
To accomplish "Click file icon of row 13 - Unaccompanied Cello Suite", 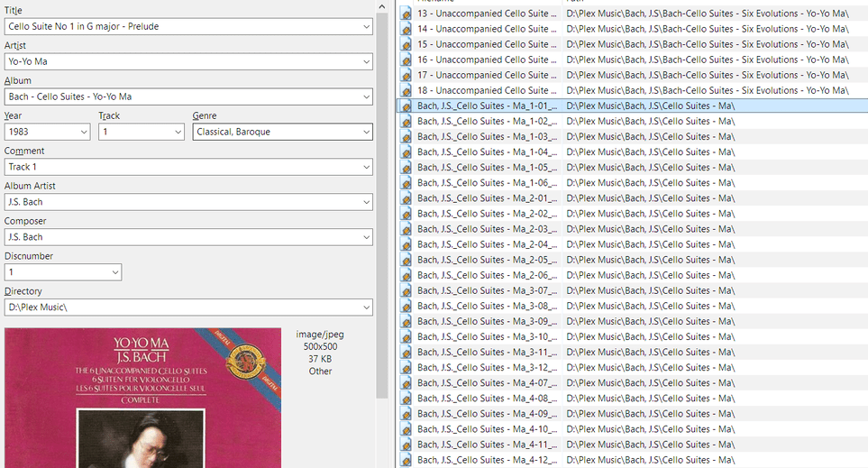I will click(x=406, y=14).
